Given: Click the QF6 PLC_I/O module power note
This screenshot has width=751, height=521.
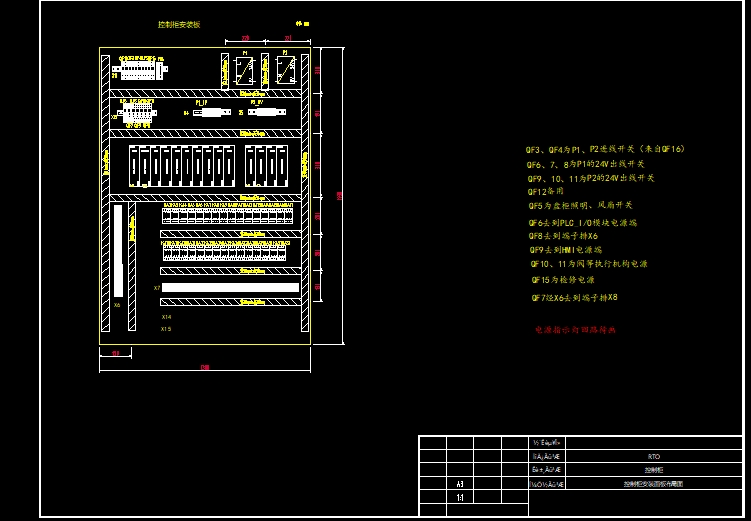Looking at the screenshot, I should pos(583,223).
